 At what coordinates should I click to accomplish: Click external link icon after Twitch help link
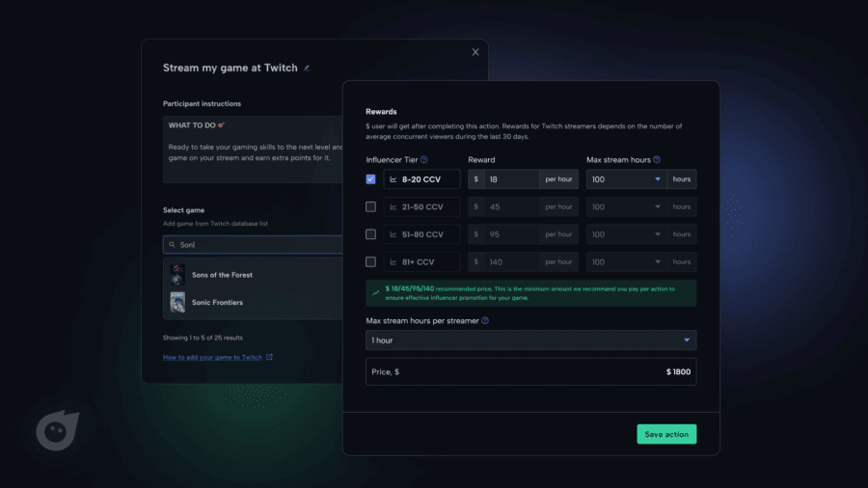270,357
